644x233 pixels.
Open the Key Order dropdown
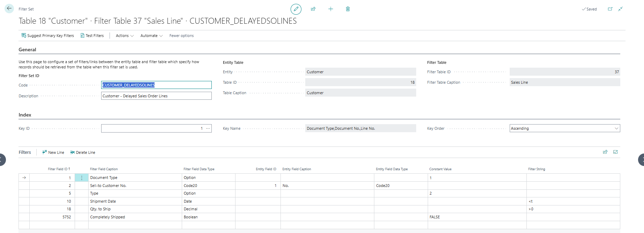point(564,128)
